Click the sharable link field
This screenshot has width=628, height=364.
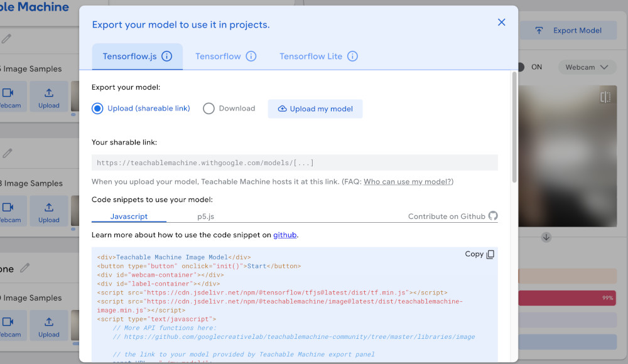pyautogui.click(x=295, y=163)
